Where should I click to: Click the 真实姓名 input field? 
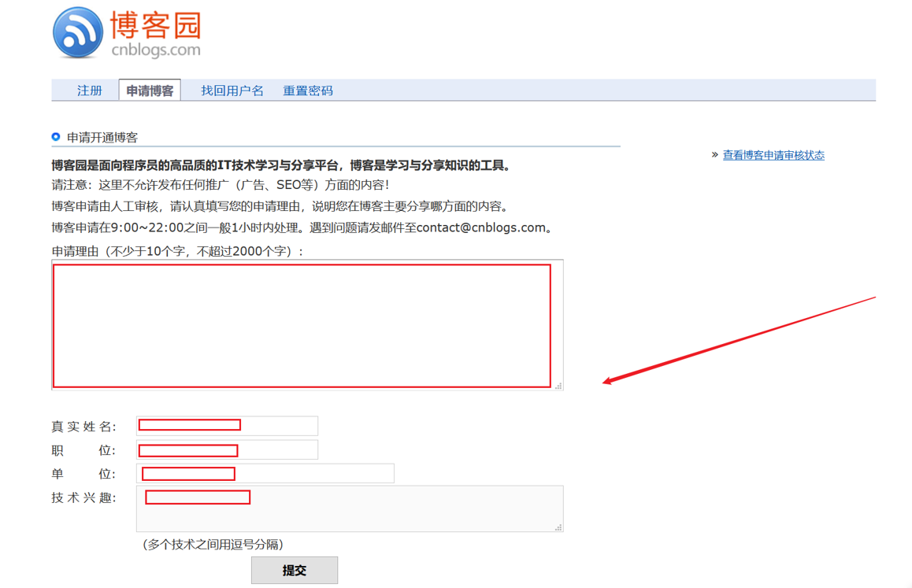tap(227, 426)
